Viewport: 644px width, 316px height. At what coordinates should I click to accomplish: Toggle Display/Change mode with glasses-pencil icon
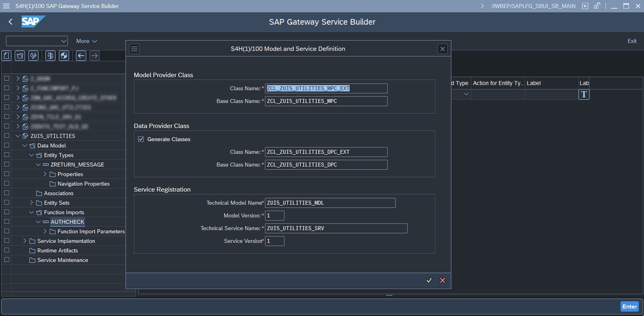33,56
